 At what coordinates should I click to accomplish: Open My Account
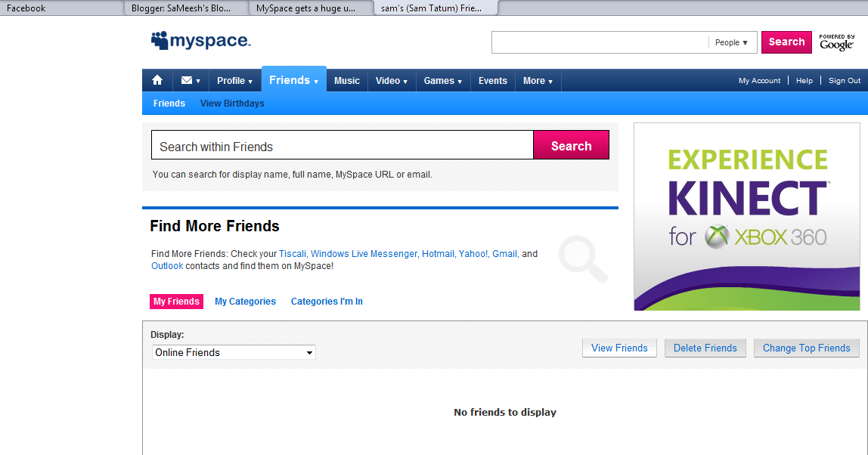[759, 81]
